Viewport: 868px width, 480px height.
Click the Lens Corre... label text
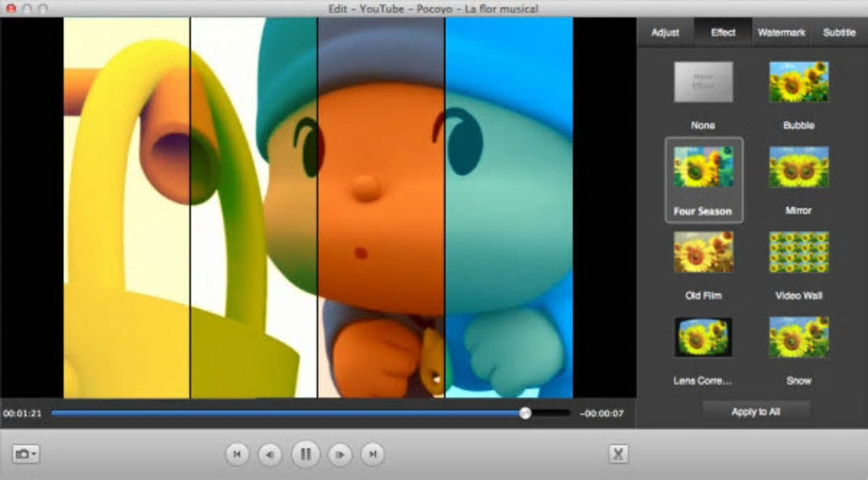click(x=702, y=380)
